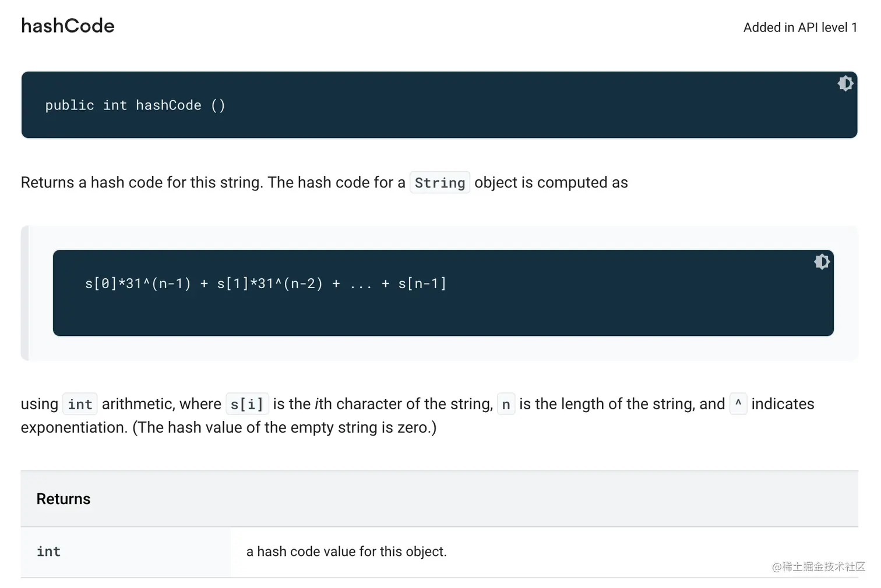Click the caret (^) inline code chip

tap(738, 403)
